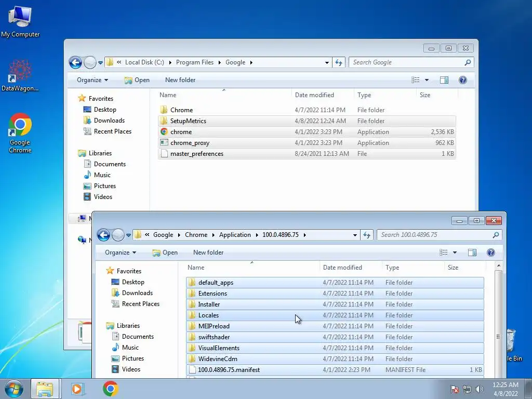
Task: Select the chrome application file
Action: point(307,132)
